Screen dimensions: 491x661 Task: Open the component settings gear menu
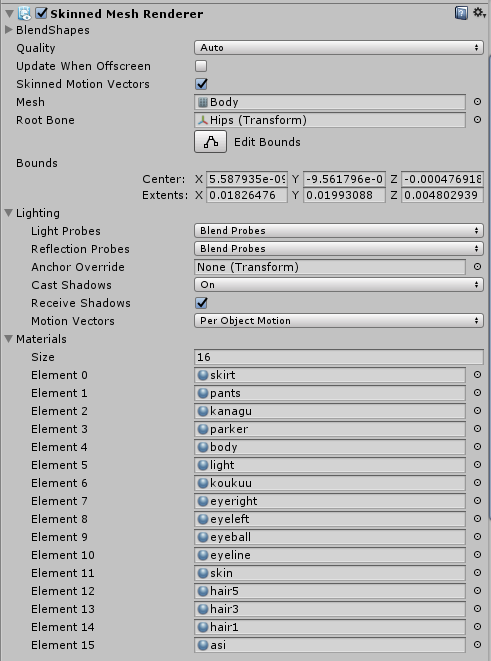coord(478,13)
